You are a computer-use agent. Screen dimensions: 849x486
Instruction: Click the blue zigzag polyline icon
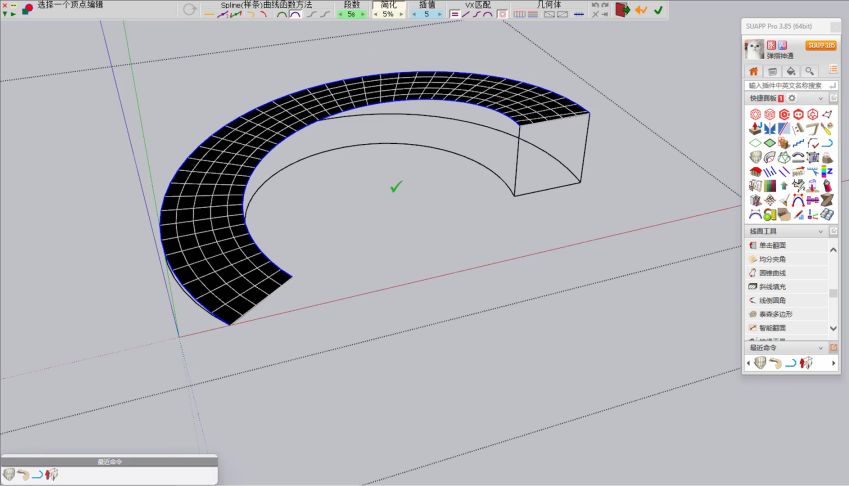click(798, 143)
